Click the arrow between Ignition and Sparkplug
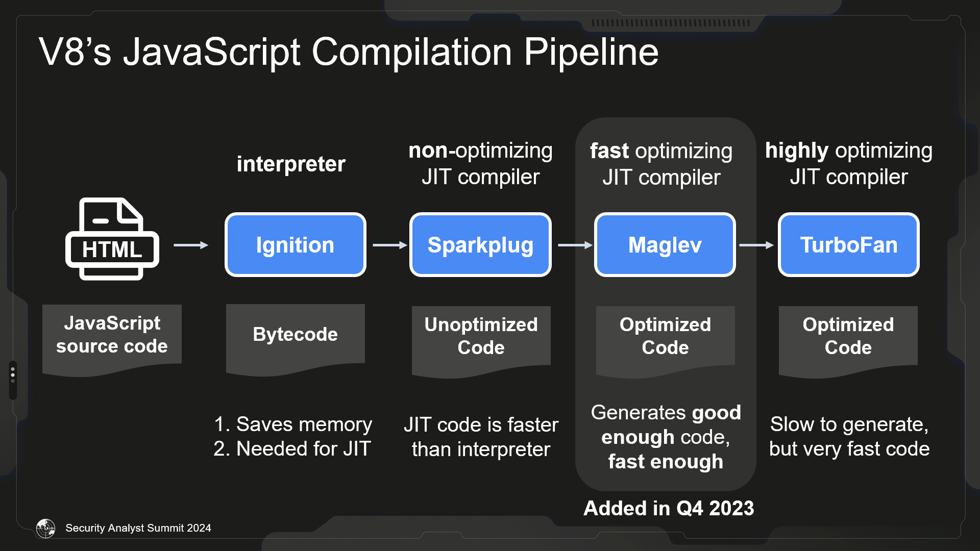The height and width of the screenshot is (551, 980). [x=390, y=245]
